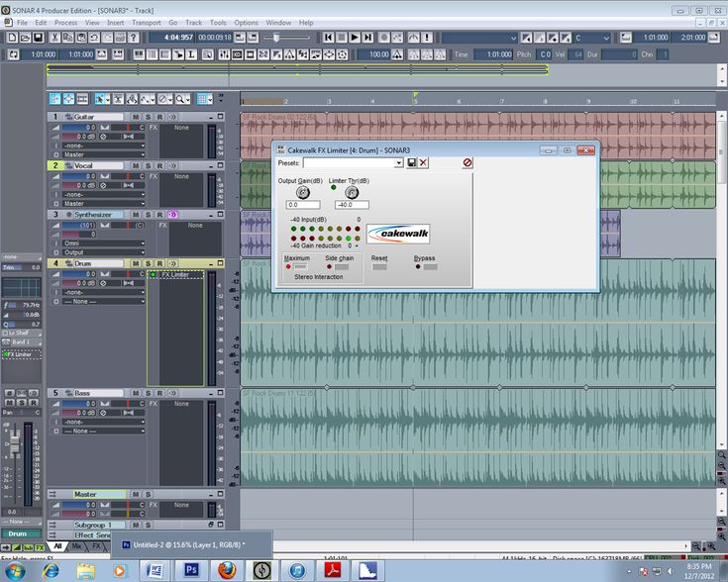Viewport: 728px width, 582px height.
Task: Select the Draw envelope tool
Action: point(146,99)
